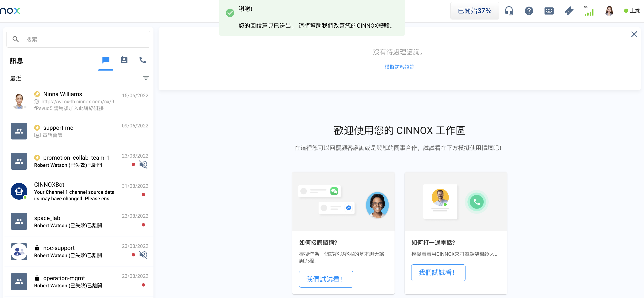The width and height of the screenshot is (644, 298).
Task: Switch to the calls phone tab
Action: pos(143,60)
